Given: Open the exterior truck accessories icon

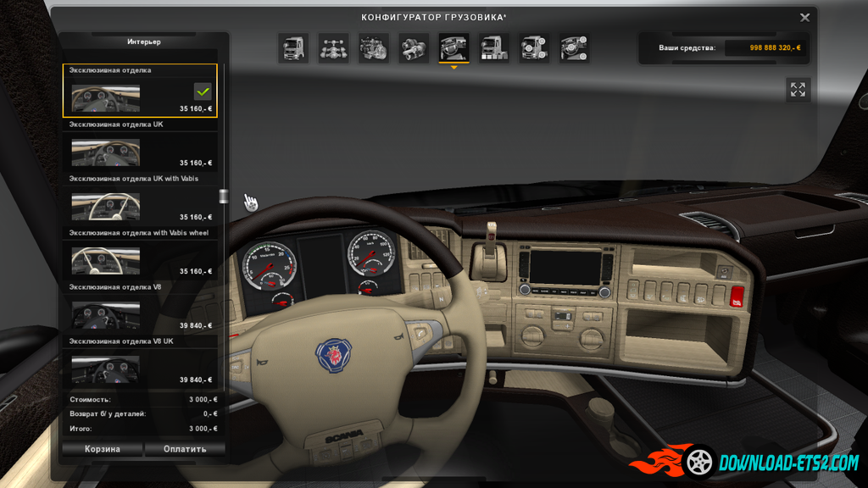Looking at the screenshot, I should [534, 48].
